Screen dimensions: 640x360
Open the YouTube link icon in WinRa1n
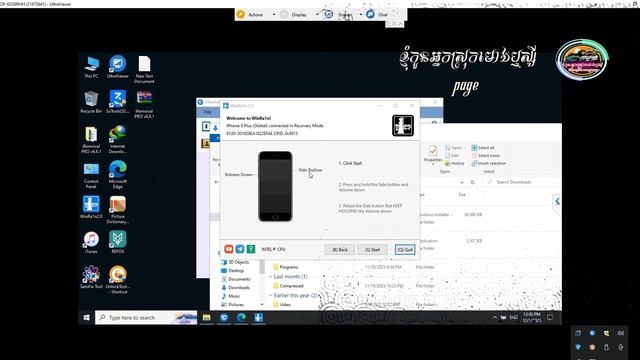point(229,249)
